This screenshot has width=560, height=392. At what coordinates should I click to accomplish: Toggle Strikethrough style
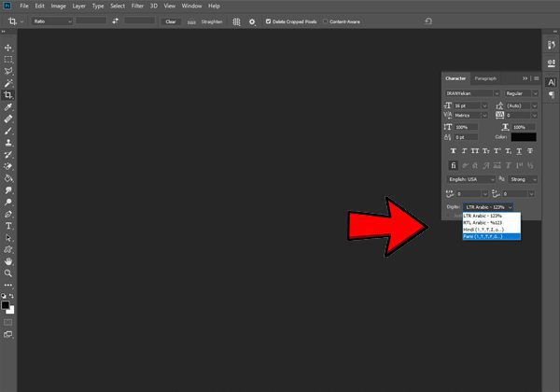click(530, 151)
